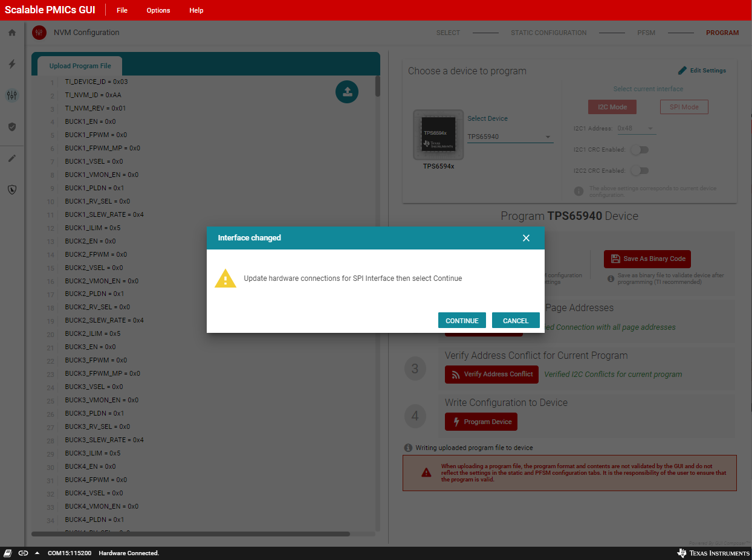Expand the status bar up-arrow options
Screen dimensions: 752x560
click(x=37, y=553)
